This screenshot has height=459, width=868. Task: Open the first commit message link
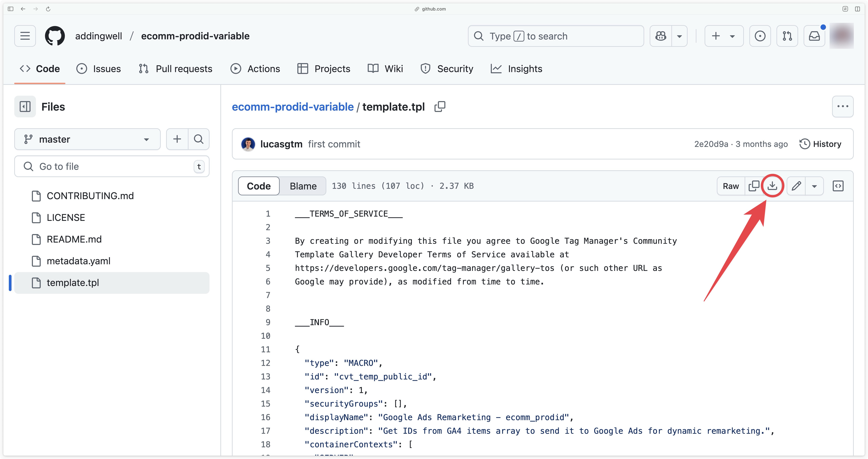pyautogui.click(x=334, y=144)
